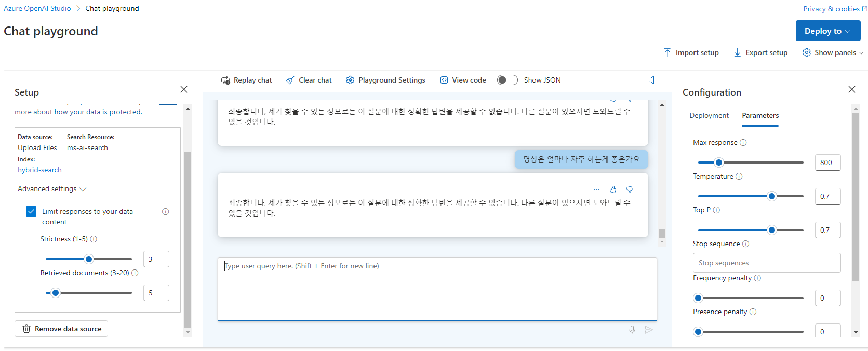
Task: Click the thumbs up icon on last response
Action: pyautogui.click(x=613, y=190)
